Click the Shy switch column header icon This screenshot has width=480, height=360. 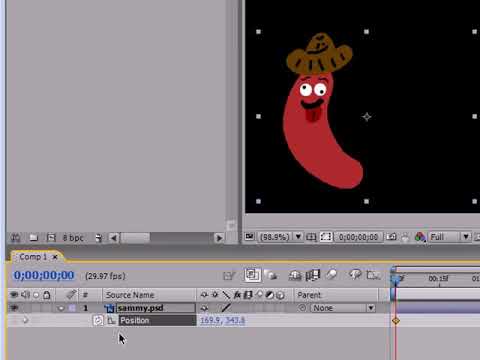pos(204,295)
